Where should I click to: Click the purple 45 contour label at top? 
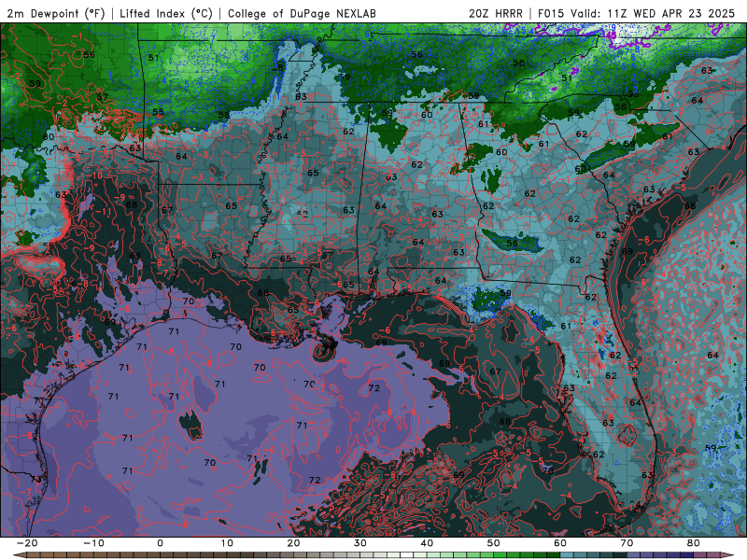pyautogui.click(x=611, y=35)
